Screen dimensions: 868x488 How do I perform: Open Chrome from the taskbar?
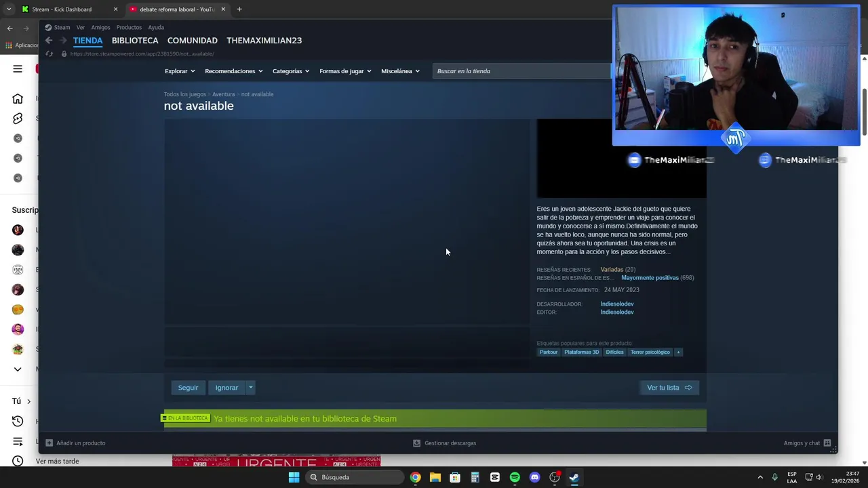pyautogui.click(x=415, y=477)
